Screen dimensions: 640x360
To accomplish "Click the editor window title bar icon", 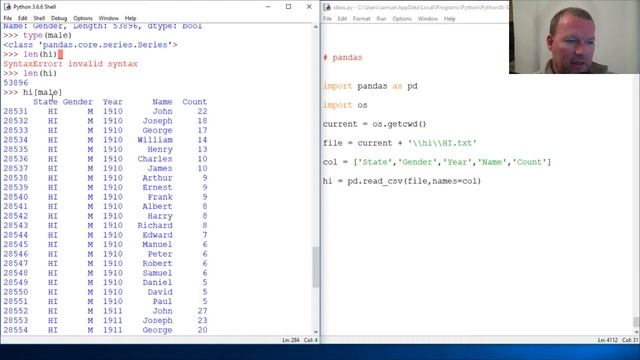I will (x=327, y=7).
